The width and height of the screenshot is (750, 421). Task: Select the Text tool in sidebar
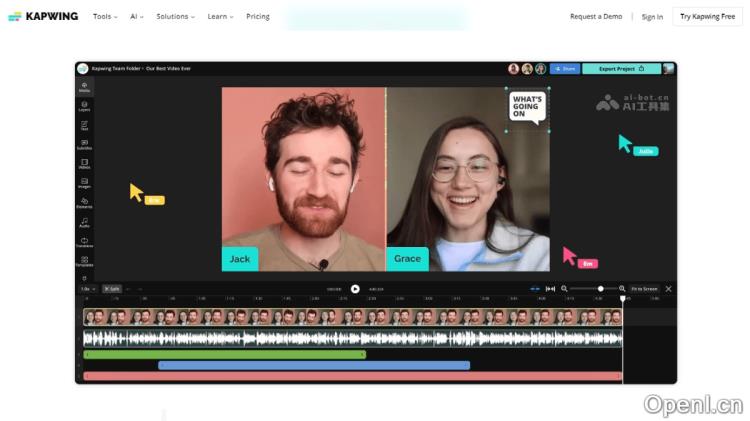coord(84,125)
